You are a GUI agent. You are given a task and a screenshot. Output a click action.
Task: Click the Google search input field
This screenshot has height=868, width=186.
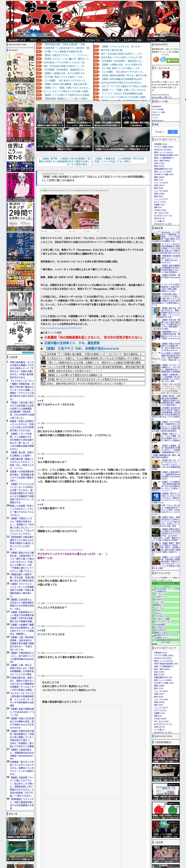click(x=160, y=132)
